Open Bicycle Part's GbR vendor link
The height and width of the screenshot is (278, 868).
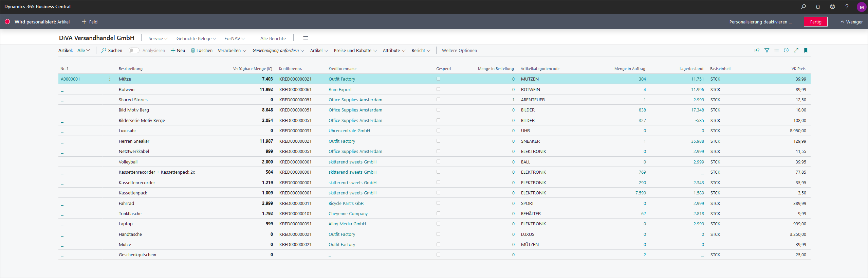tap(346, 203)
